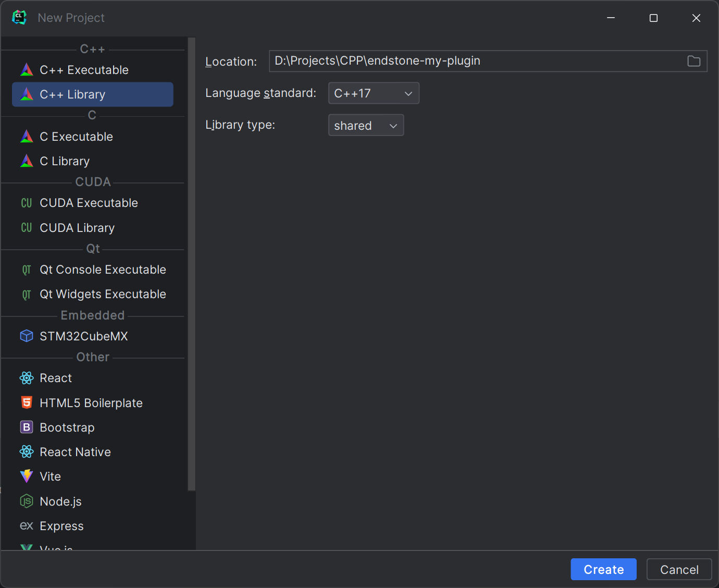
Task: Click the C Library icon
Action: click(26, 161)
